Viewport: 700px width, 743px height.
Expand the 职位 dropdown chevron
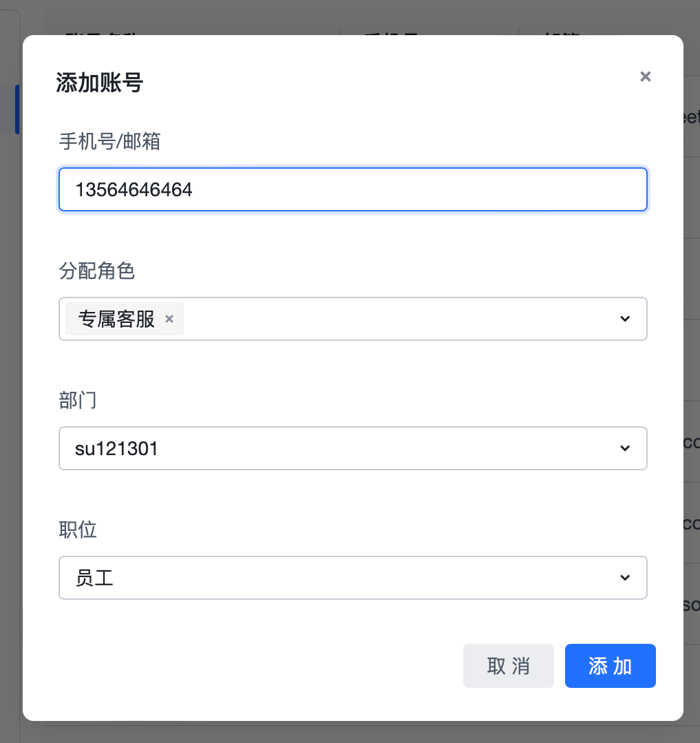pos(625,578)
